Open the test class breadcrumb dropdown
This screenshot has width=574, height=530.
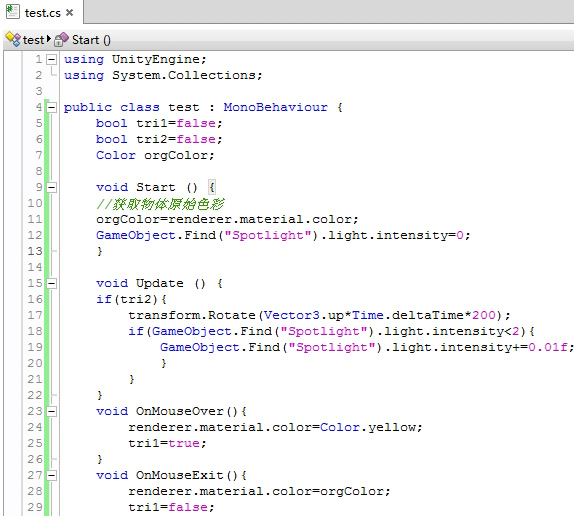tap(33, 40)
